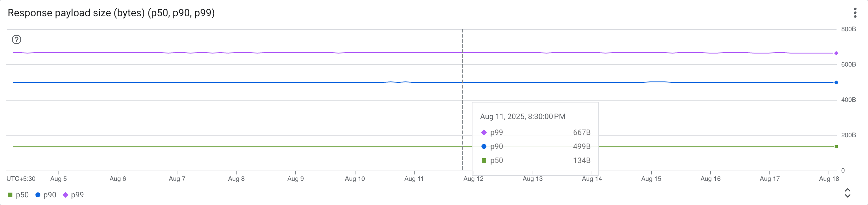Viewport: 868px width, 205px height.
Task: Click the dashed vertical time marker
Action: click(x=462, y=101)
